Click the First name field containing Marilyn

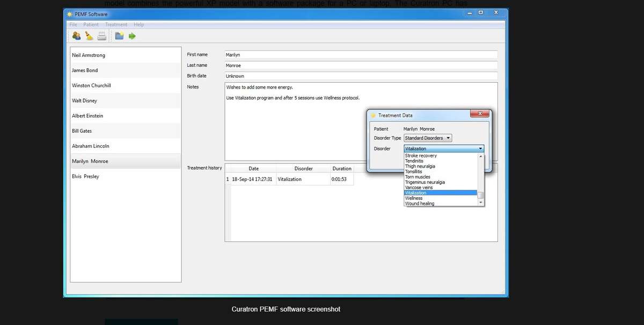(361, 54)
